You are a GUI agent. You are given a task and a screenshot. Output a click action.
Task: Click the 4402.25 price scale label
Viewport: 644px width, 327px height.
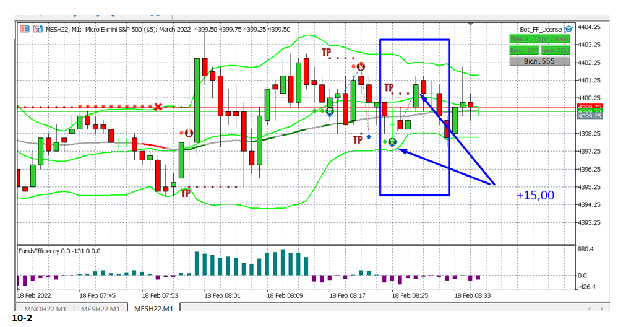[x=589, y=63]
